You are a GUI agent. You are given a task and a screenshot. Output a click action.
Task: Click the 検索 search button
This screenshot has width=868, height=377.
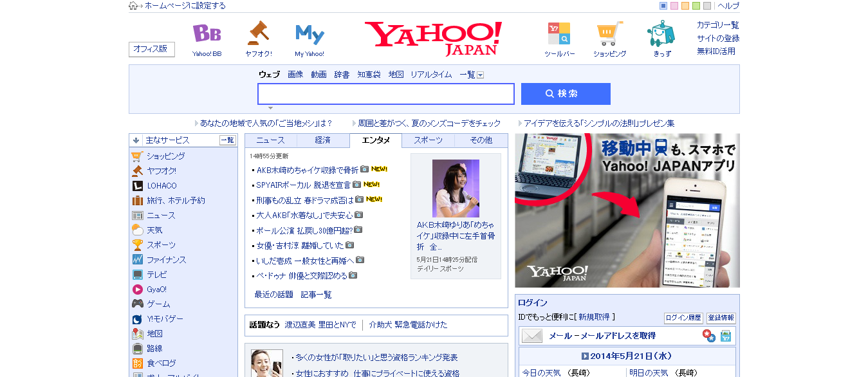point(566,94)
